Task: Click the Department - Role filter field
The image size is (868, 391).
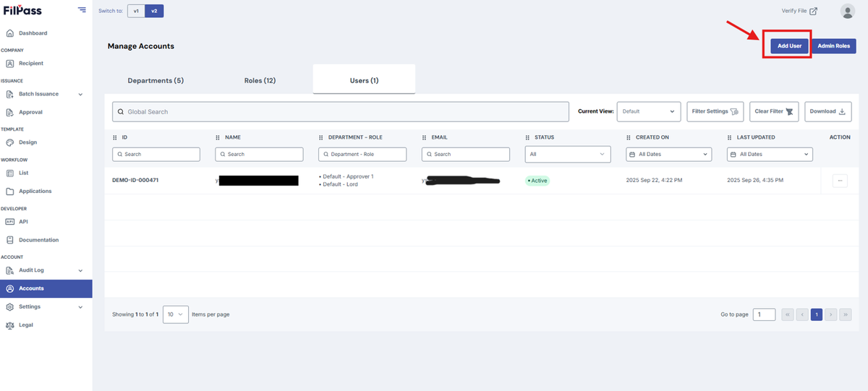Action: click(x=362, y=154)
